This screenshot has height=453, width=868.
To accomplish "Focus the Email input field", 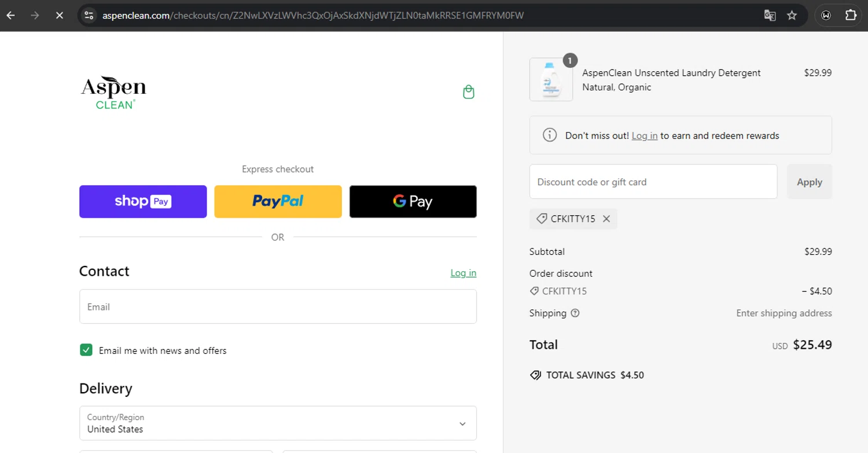I will [x=278, y=306].
